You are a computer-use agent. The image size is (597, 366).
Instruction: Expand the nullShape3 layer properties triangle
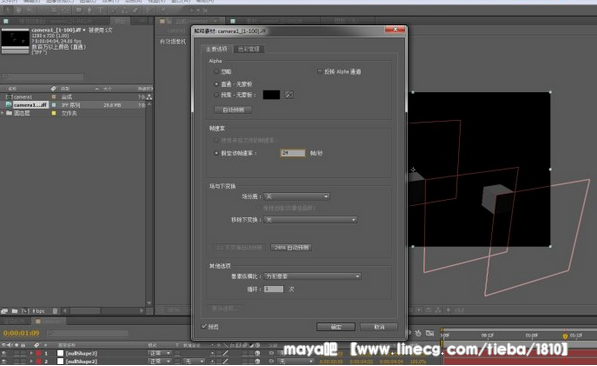pyautogui.click(x=31, y=353)
